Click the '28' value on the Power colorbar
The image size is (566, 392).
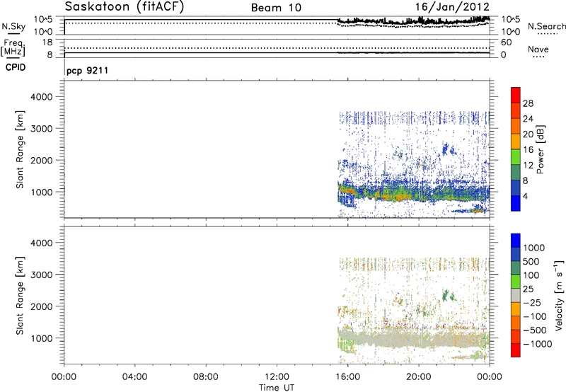pos(528,103)
